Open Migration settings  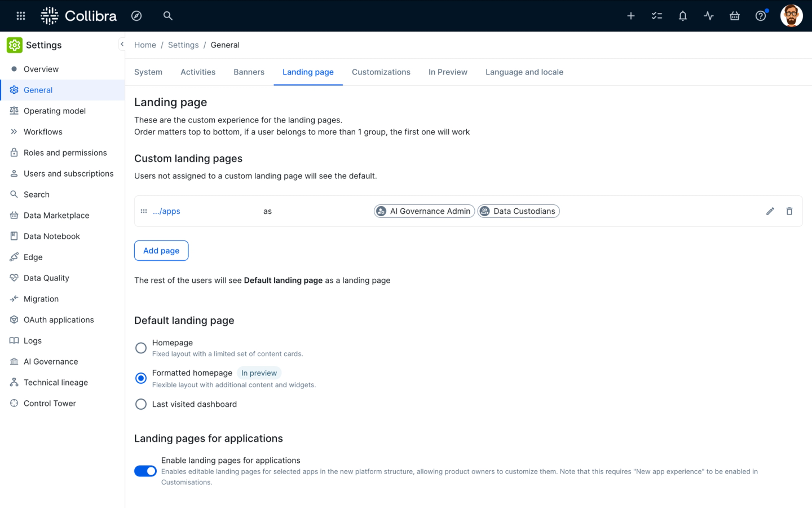[x=62, y=299]
